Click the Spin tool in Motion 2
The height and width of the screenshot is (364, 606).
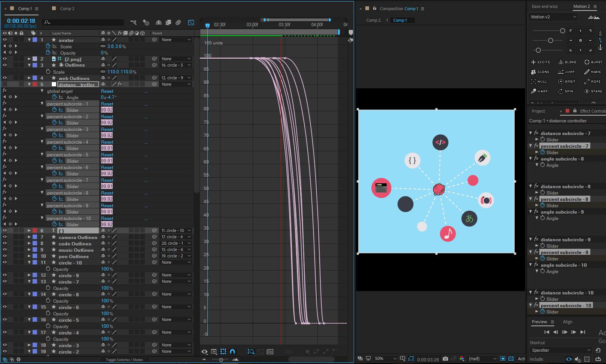click(x=565, y=91)
